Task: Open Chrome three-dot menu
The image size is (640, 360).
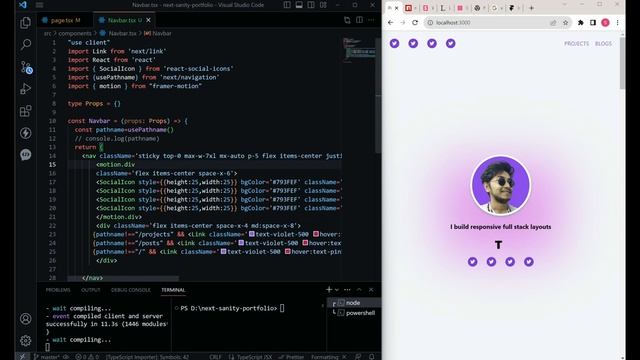Action: [617, 22]
